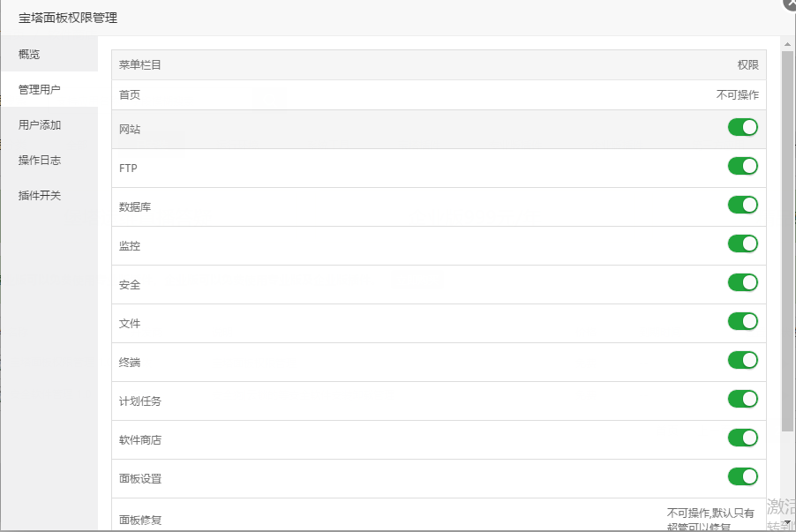
Task: Go to the 插件开关 tab
Action: coord(49,196)
